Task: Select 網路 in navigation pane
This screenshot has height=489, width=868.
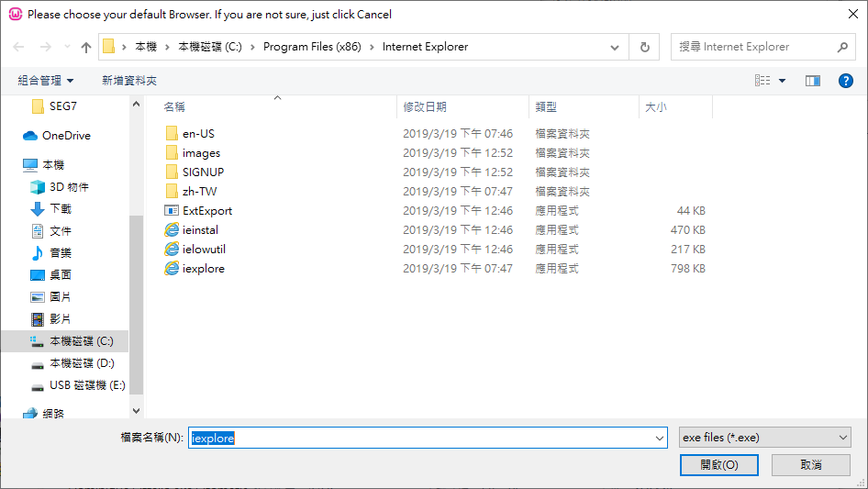Action: tap(44, 413)
